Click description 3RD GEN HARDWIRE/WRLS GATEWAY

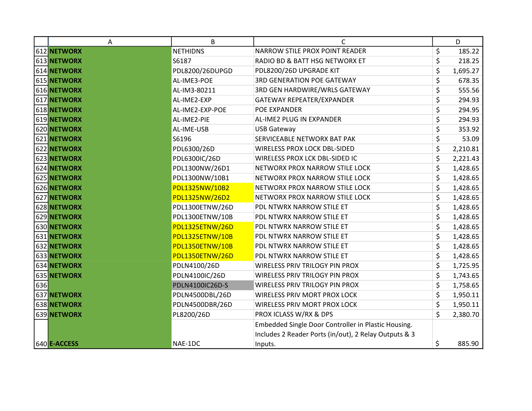(x=343, y=90)
